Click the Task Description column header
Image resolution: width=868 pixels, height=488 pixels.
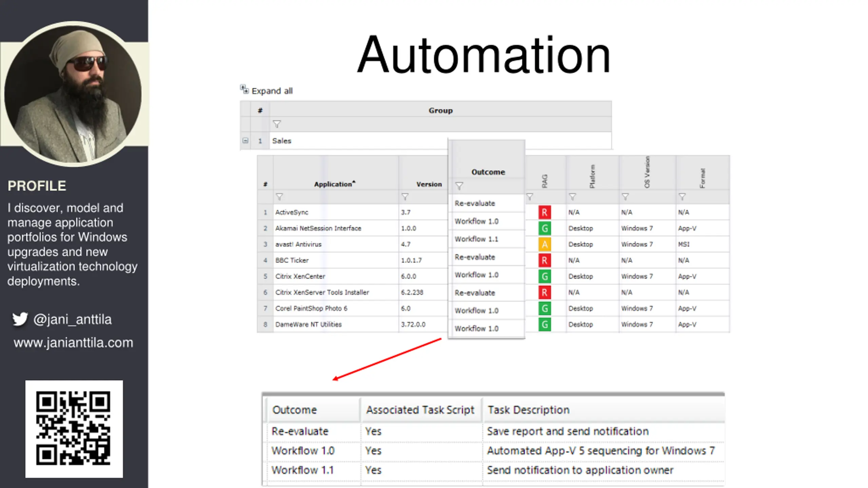click(x=528, y=410)
